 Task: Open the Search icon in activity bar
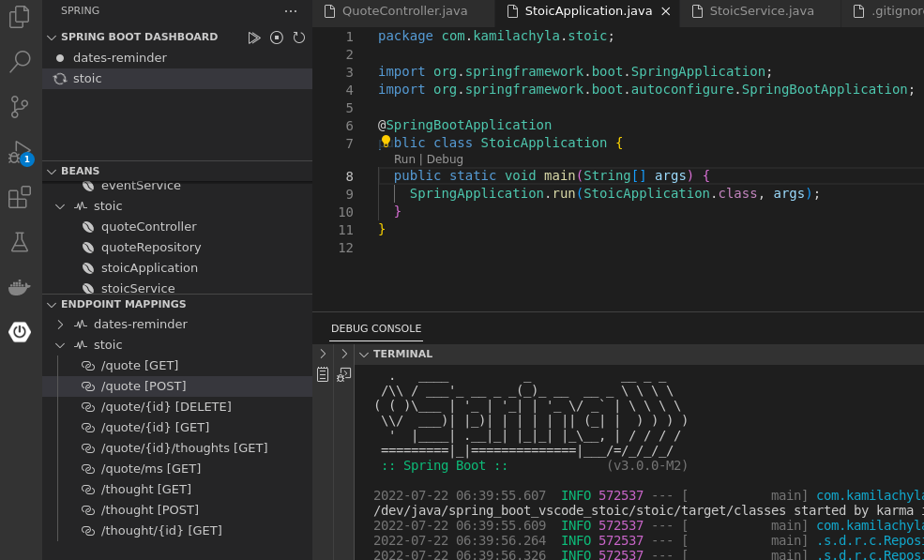coord(19,63)
